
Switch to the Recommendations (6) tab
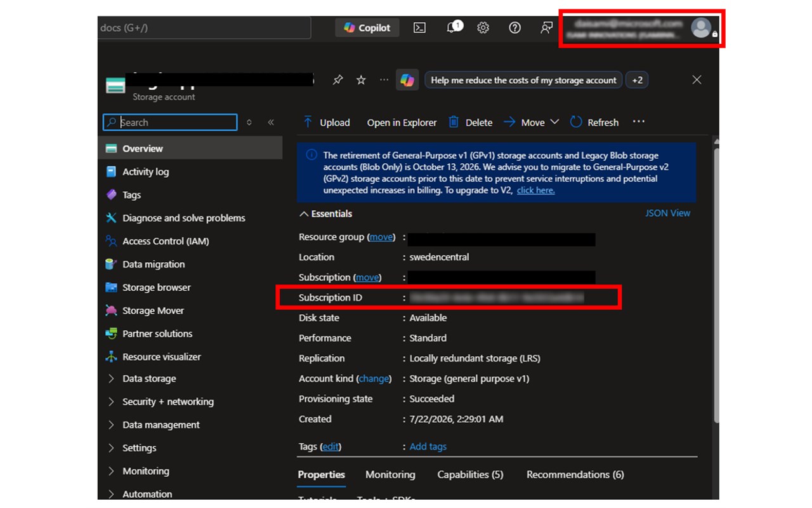(x=575, y=475)
